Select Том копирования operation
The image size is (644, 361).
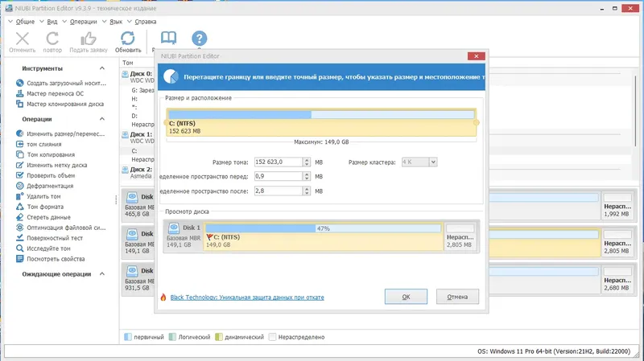pyautogui.click(x=45, y=154)
